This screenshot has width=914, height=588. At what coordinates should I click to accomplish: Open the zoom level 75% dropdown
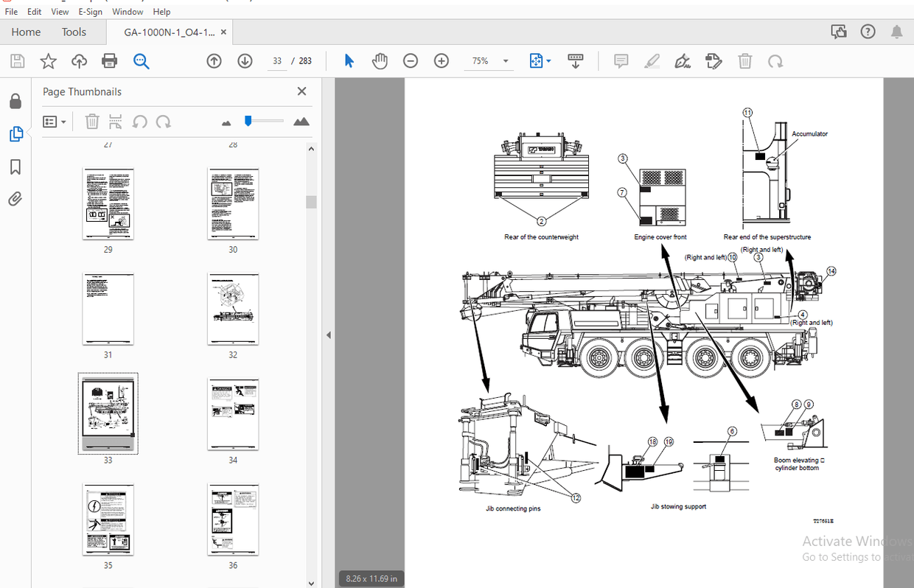[489, 61]
